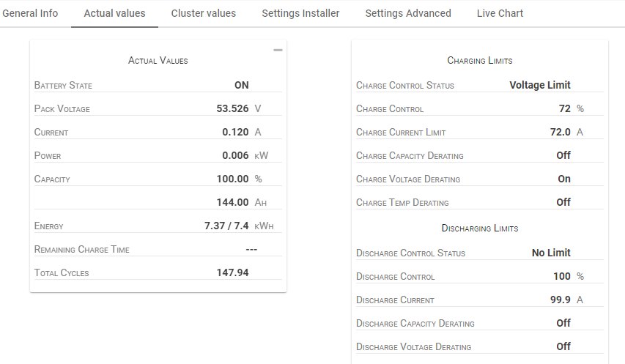Click Discharge Control Status No Limit
The image size is (625, 364).
coord(551,253)
